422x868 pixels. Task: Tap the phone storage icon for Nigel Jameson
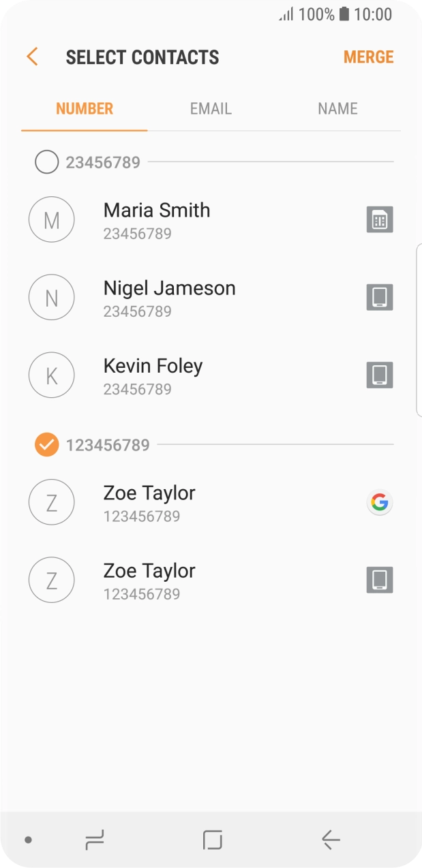(x=380, y=298)
